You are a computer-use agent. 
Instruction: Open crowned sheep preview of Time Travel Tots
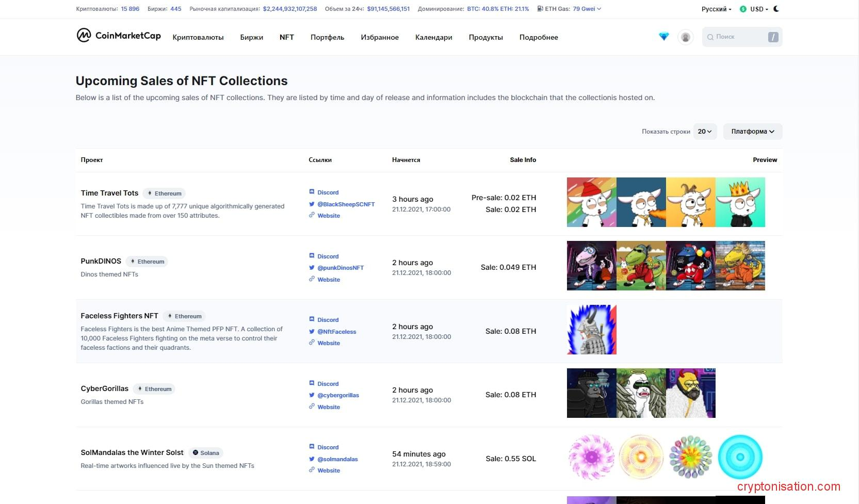point(740,202)
